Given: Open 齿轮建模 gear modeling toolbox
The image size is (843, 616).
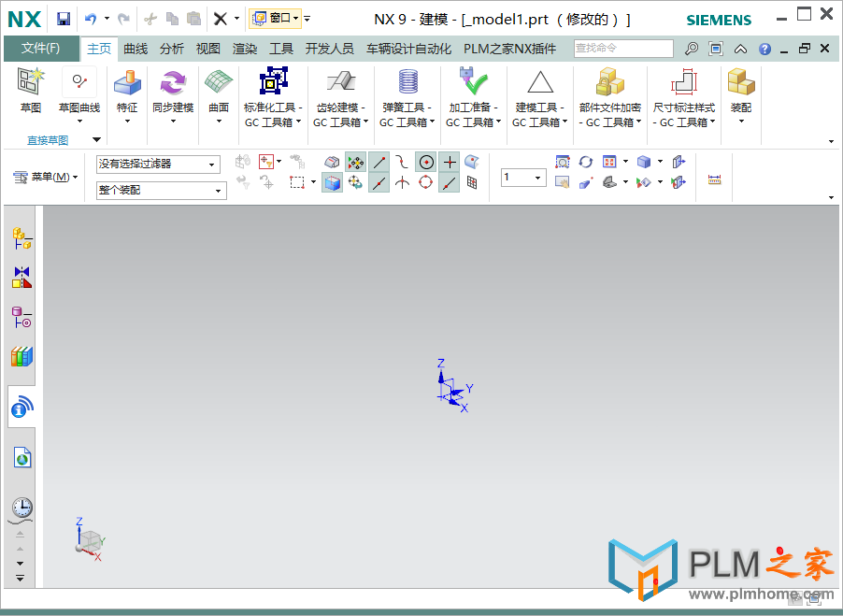Looking at the screenshot, I should pos(341,97).
